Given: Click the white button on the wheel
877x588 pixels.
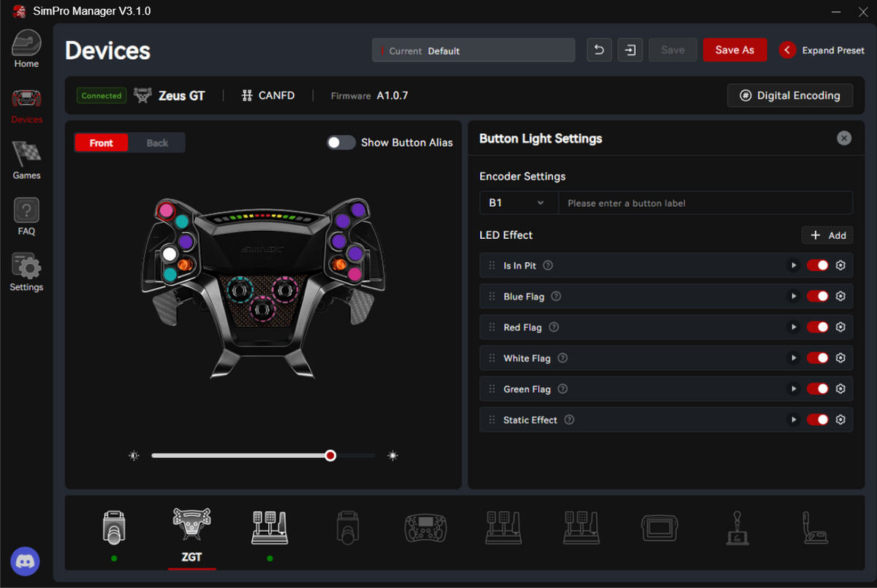Looking at the screenshot, I should (x=170, y=253).
